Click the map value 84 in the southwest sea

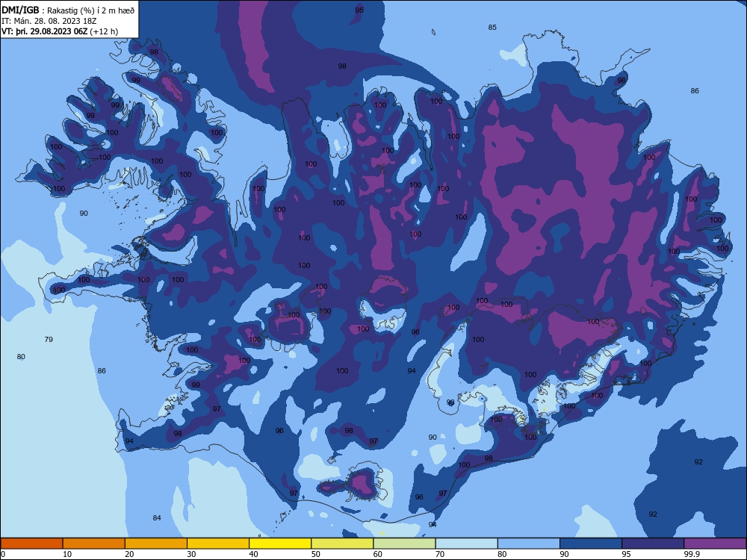pyautogui.click(x=157, y=517)
